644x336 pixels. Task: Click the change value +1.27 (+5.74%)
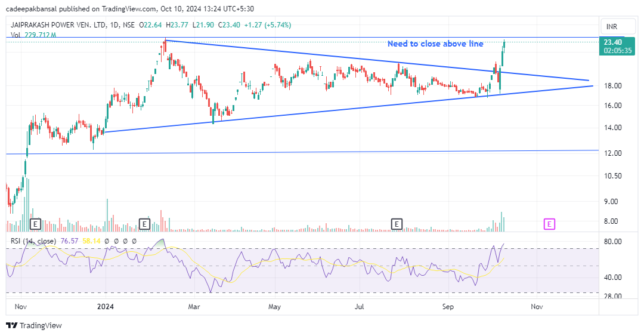coord(267,24)
